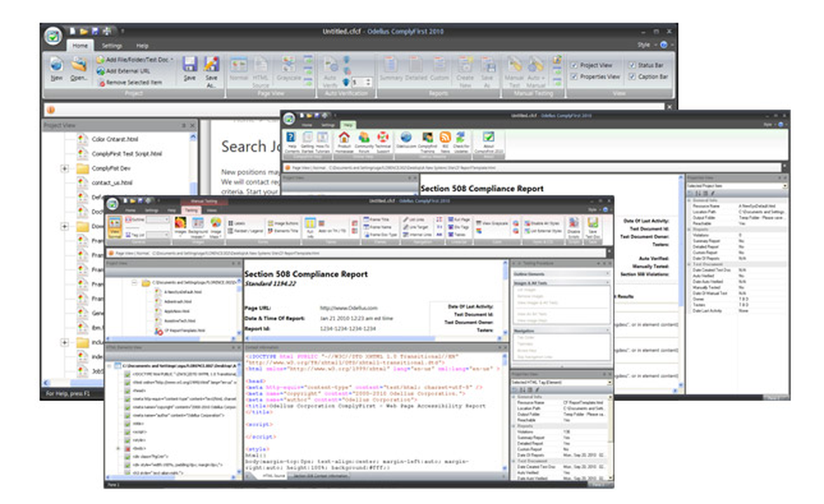Open the Image Maps dropdown icon
824x504 pixels.
click(215, 226)
